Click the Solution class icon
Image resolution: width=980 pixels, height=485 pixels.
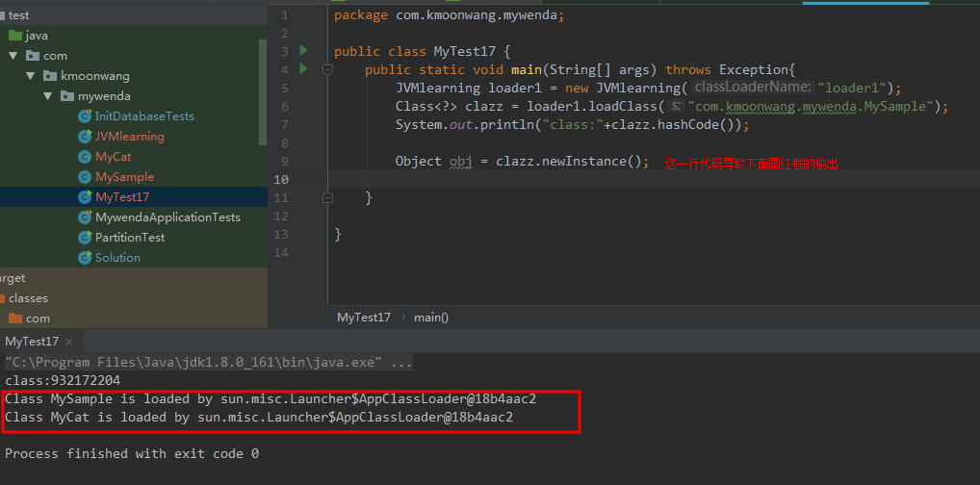85,258
